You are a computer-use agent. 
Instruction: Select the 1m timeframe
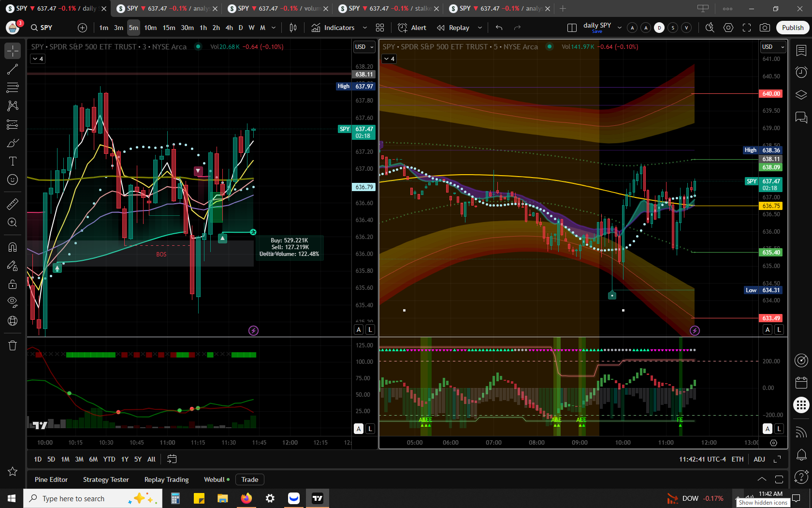point(104,28)
